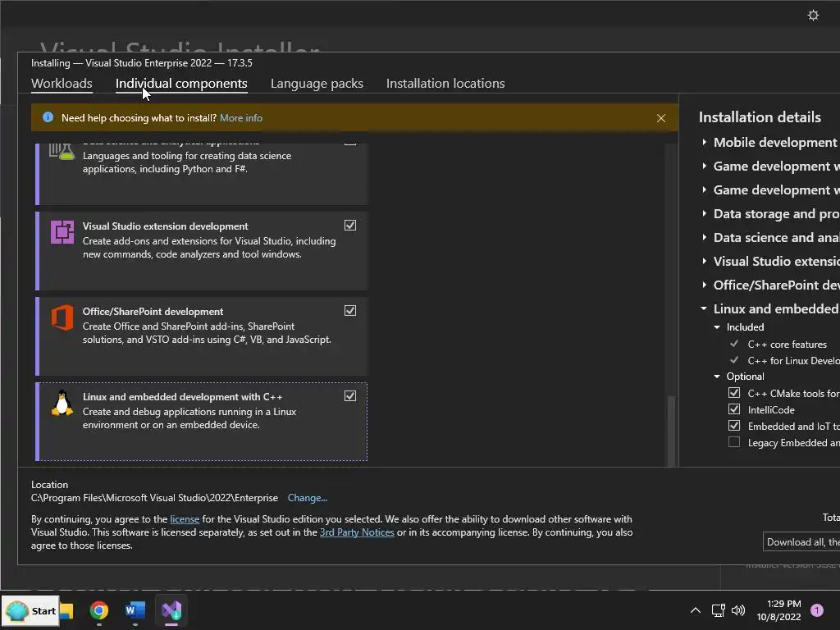Click the Linux penguin icon
Image resolution: width=840 pixels, height=630 pixels.
(62, 403)
